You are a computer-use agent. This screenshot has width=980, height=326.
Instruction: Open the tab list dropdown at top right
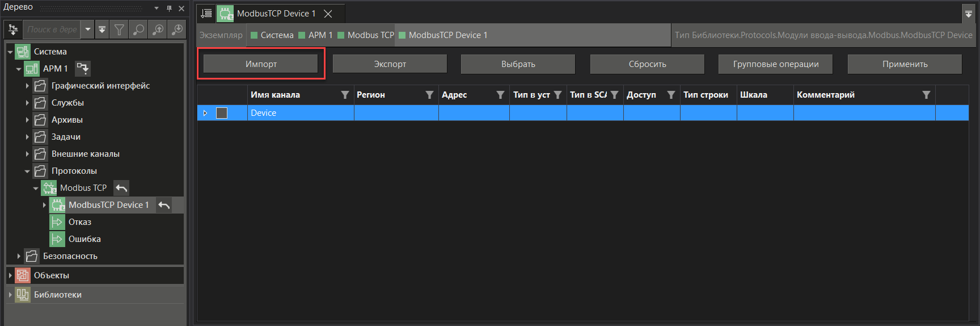coord(969,14)
